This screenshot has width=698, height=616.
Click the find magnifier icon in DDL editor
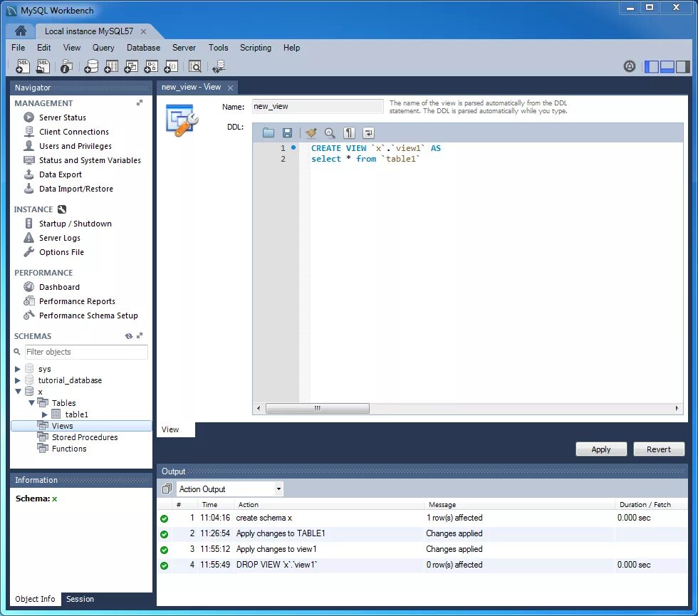click(330, 132)
